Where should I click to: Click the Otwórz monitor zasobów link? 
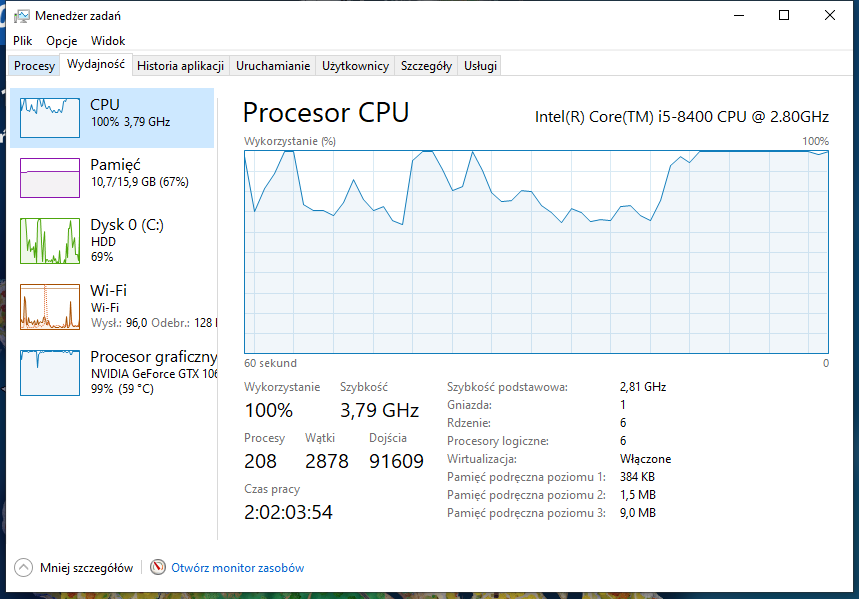238,568
